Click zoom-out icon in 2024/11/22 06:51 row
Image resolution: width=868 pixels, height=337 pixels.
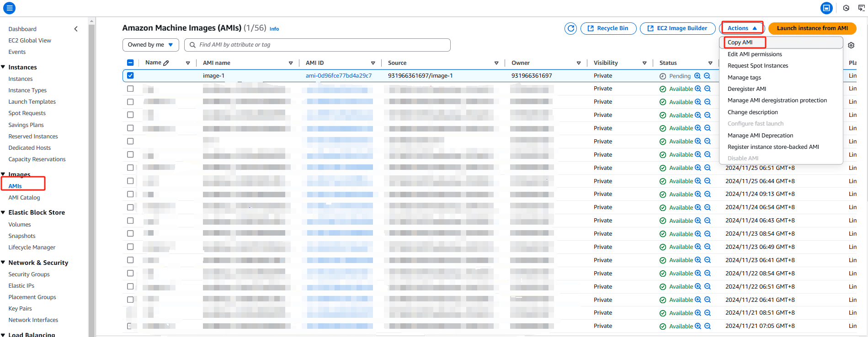(x=708, y=286)
